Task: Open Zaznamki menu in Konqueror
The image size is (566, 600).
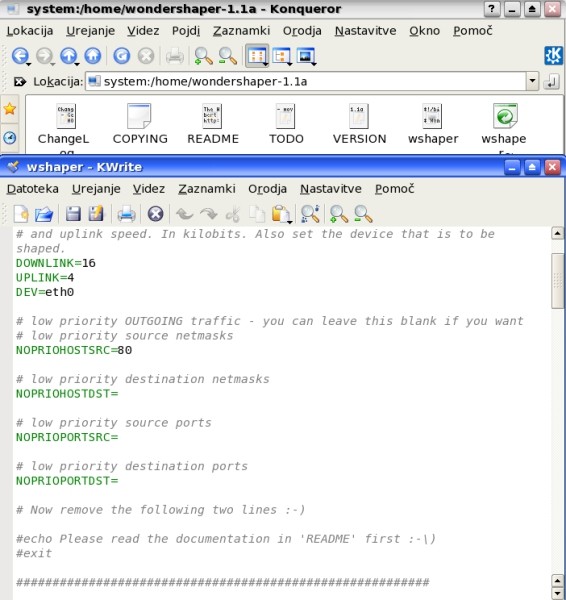Action: click(241, 31)
